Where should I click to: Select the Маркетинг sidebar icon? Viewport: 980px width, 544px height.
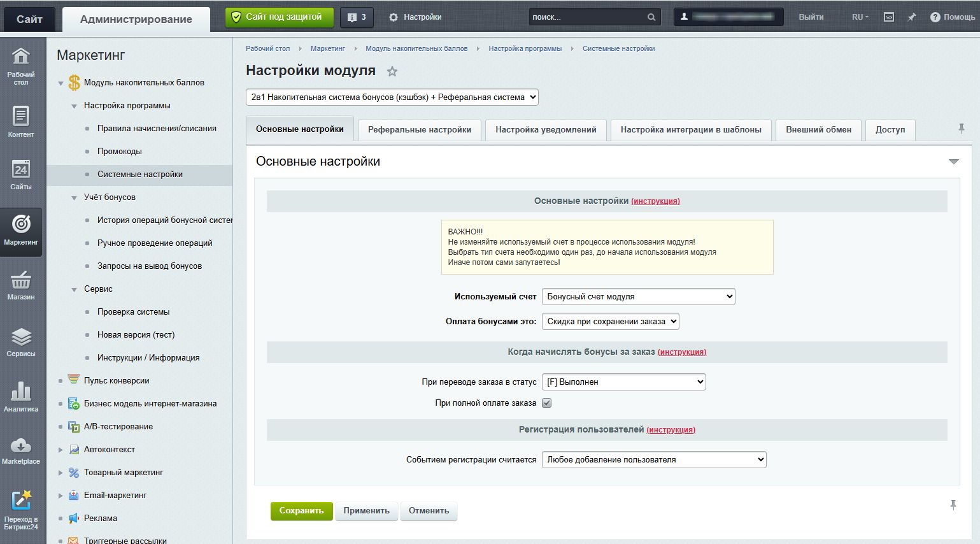coord(21,231)
